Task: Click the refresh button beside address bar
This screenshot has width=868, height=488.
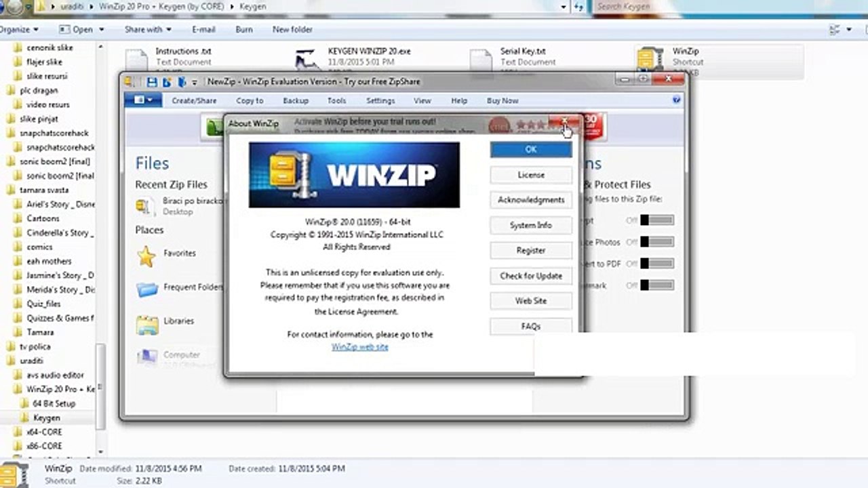Action: [x=578, y=7]
